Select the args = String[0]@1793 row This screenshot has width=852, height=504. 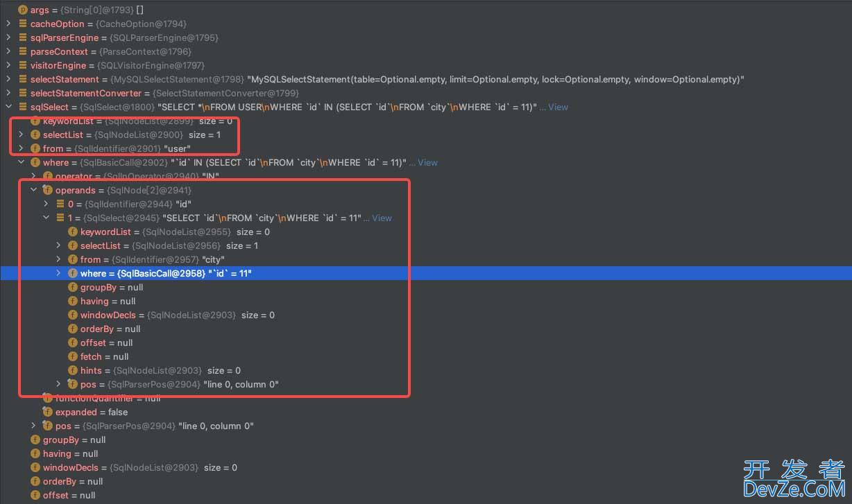click(426, 10)
